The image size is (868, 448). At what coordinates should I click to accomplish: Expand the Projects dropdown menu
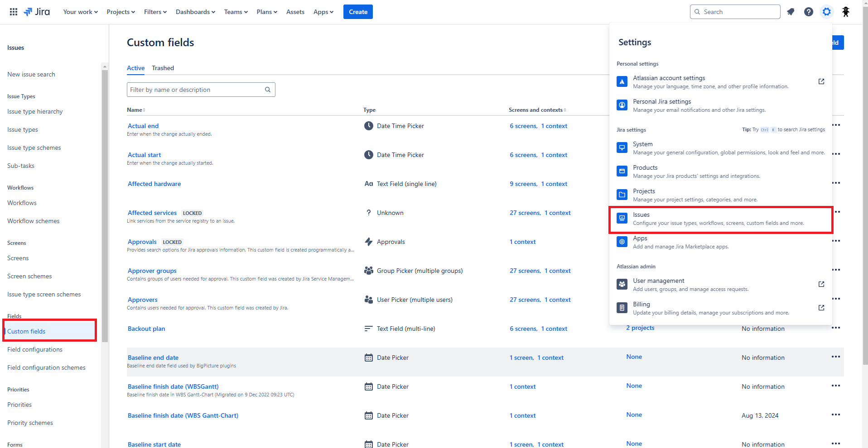click(x=121, y=12)
